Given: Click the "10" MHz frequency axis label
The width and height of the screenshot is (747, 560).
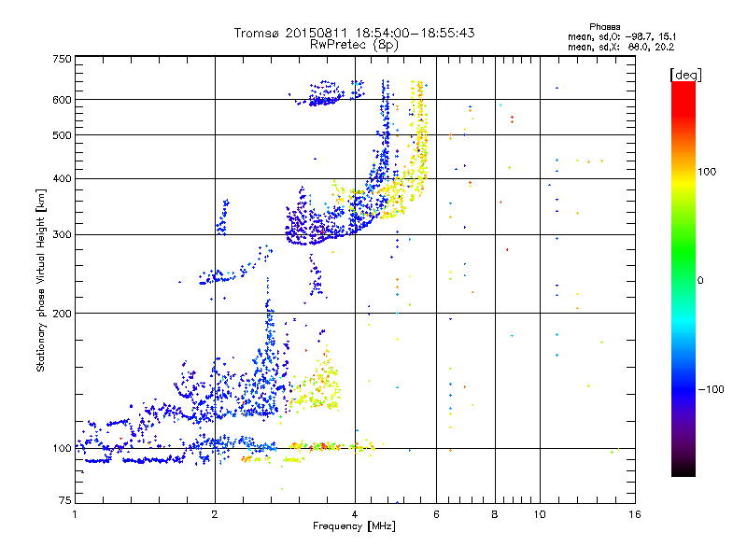Looking at the screenshot, I should (x=540, y=514).
